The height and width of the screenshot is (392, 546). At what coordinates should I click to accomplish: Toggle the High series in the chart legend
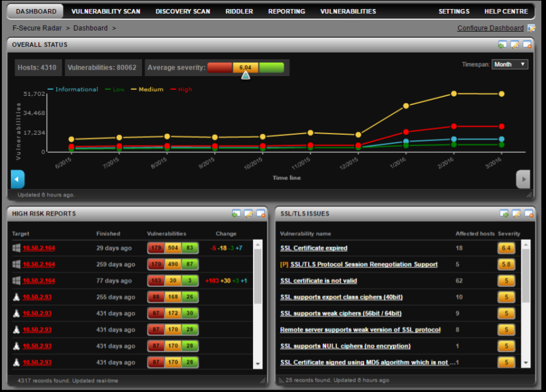[181, 89]
